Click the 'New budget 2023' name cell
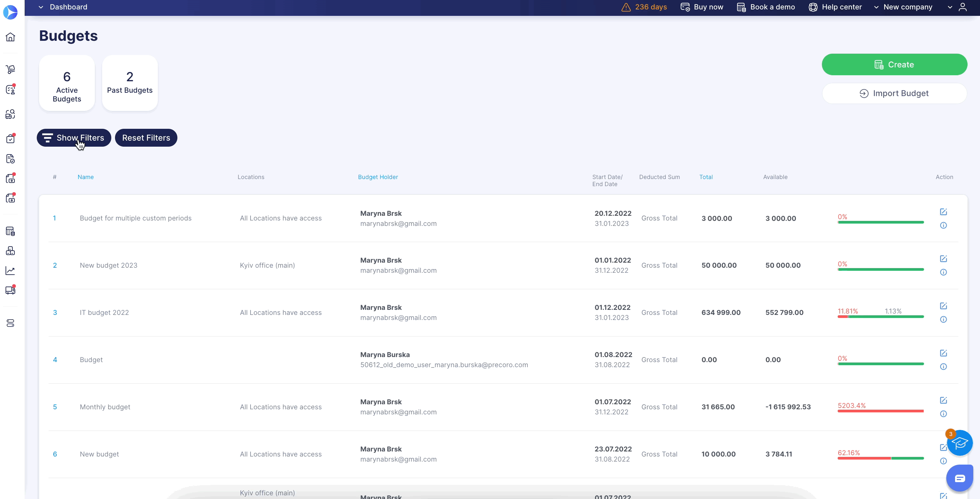The height and width of the screenshot is (499, 980). tap(109, 265)
